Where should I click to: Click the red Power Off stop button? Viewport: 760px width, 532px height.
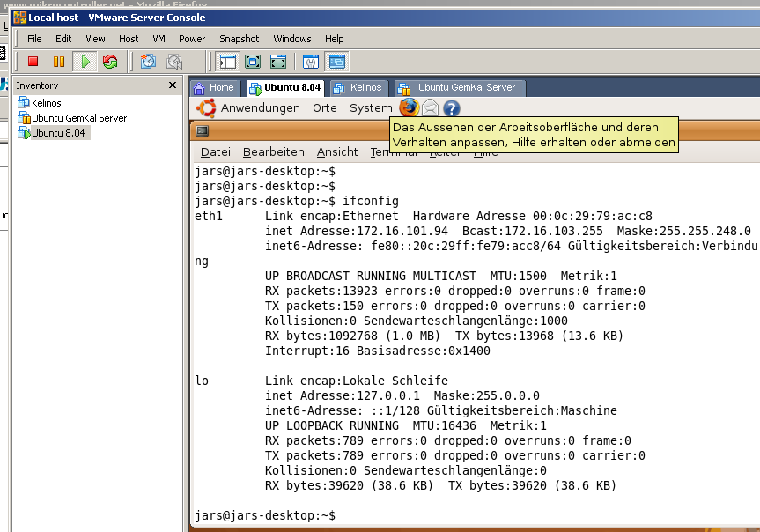[33, 62]
